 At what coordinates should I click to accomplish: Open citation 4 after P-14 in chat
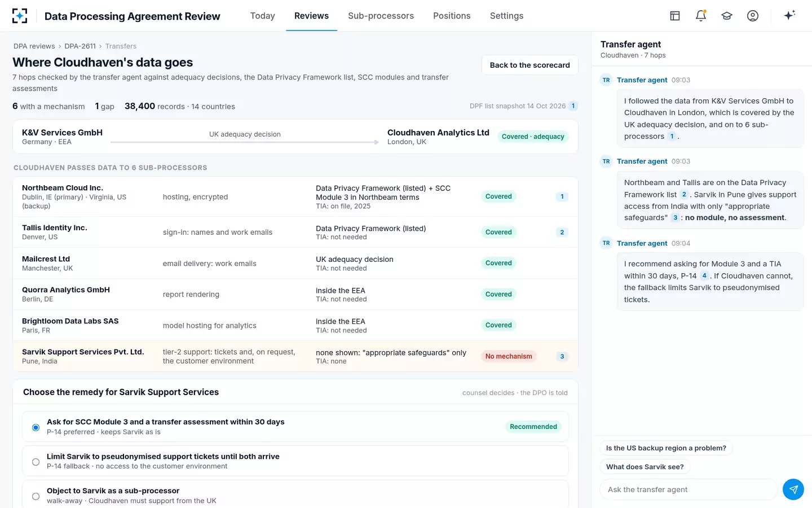coord(704,276)
